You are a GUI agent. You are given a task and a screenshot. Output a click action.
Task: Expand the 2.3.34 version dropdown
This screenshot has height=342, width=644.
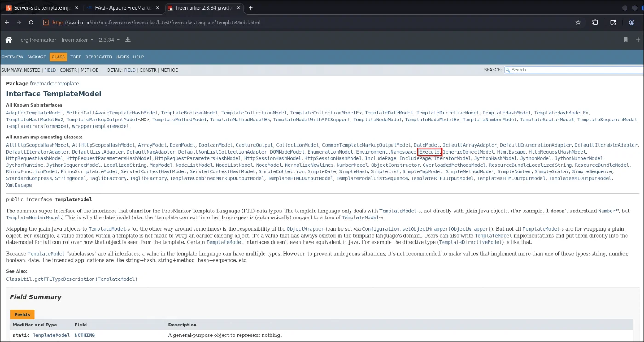[x=109, y=40]
